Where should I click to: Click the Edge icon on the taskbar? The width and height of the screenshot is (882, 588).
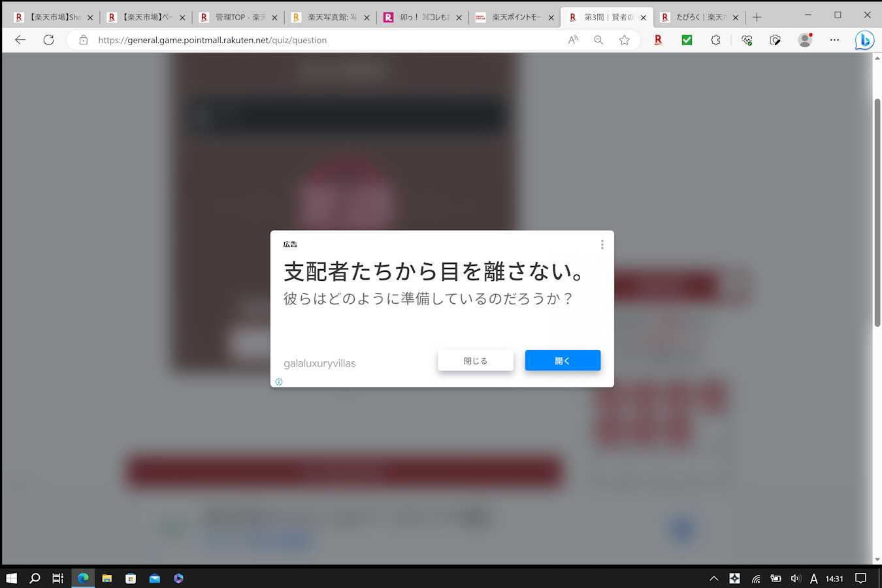(x=83, y=578)
